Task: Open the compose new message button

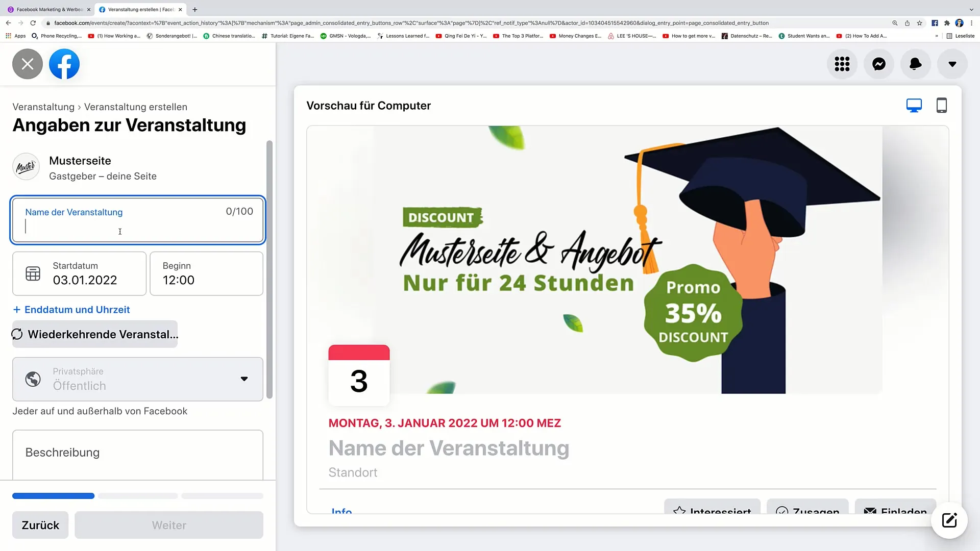Action: 949,520
